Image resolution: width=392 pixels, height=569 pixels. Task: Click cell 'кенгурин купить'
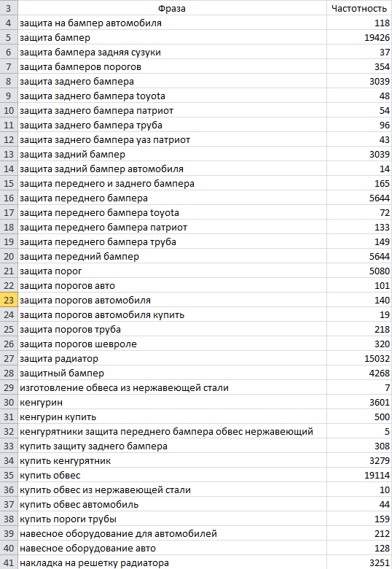(172, 417)
